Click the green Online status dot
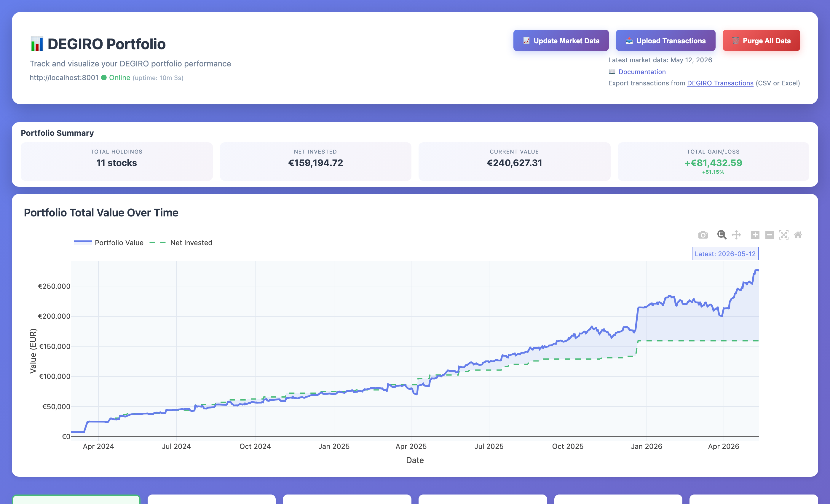This screenshot has height=504, width=830. tap(104, 77)
